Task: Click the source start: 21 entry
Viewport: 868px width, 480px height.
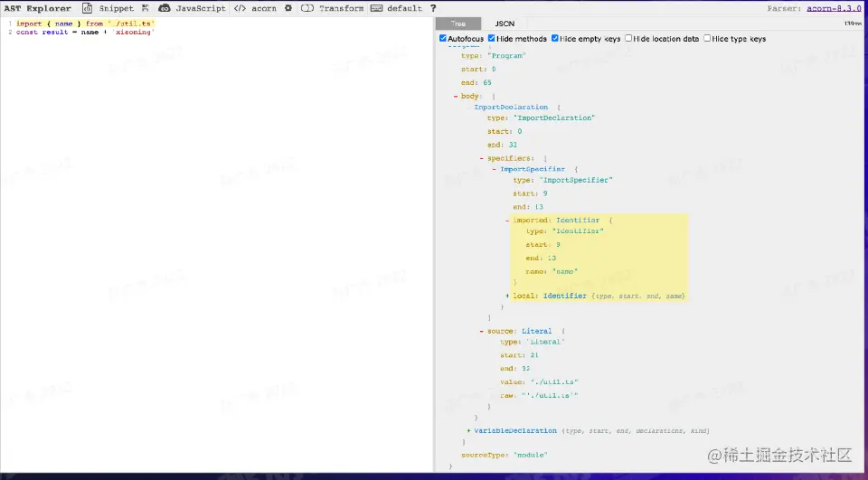Action: click(519, 355)
